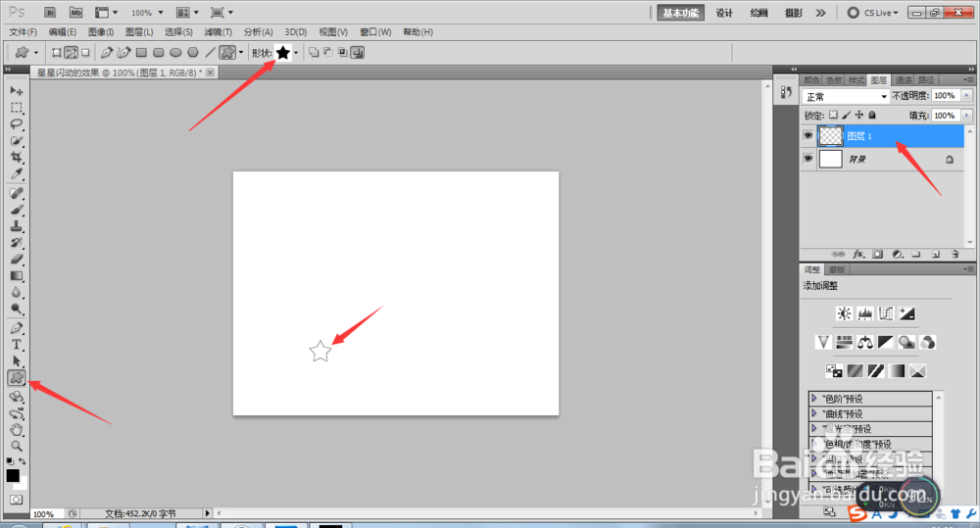This screenshot has width=980, height=528.
Task: Select the Pen tool in the toolbox
Action: click(x=17, y=327)
